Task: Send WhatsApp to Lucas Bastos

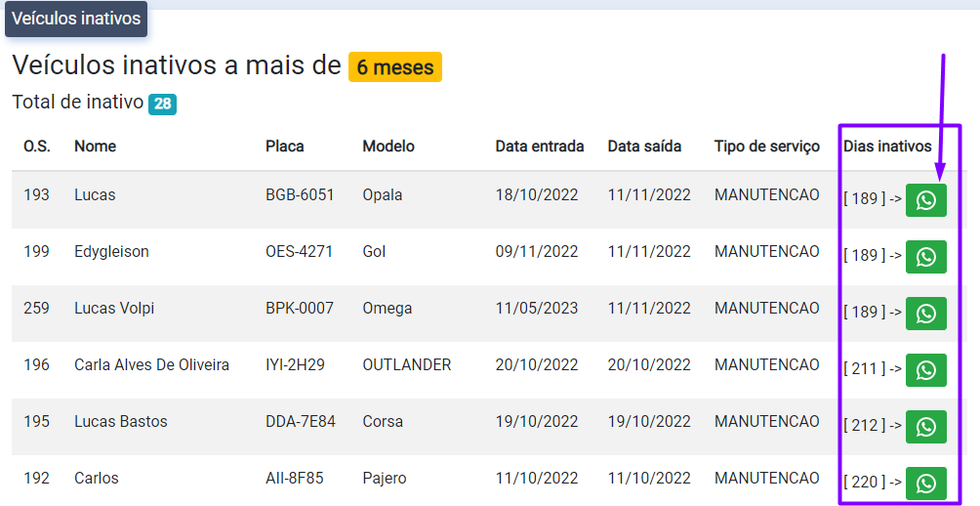Action: click(x=925, y=427)
